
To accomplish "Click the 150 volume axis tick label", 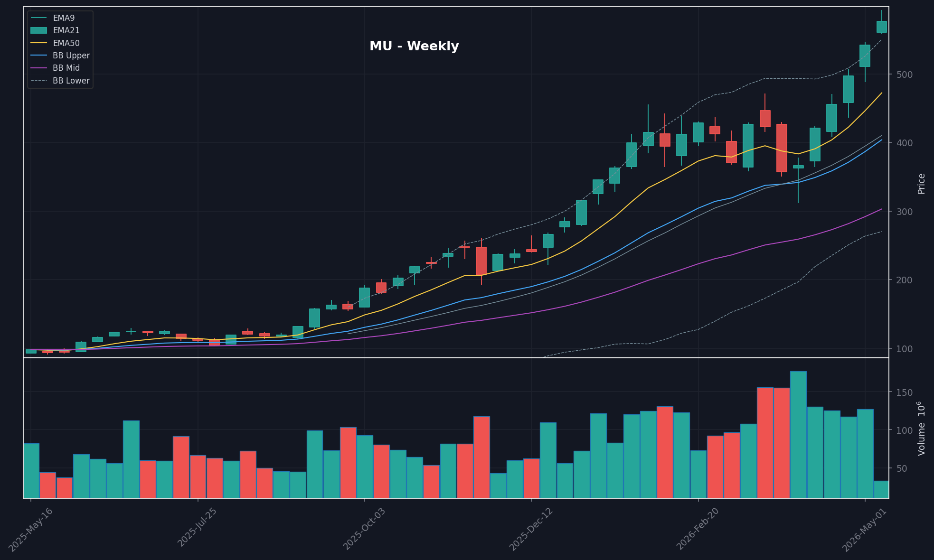I will click(904, 392).
